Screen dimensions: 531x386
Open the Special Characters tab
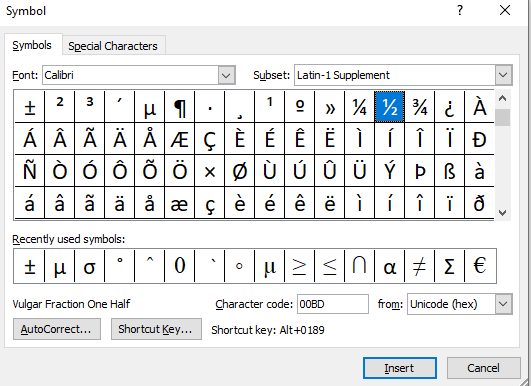(x=113, y=46)
